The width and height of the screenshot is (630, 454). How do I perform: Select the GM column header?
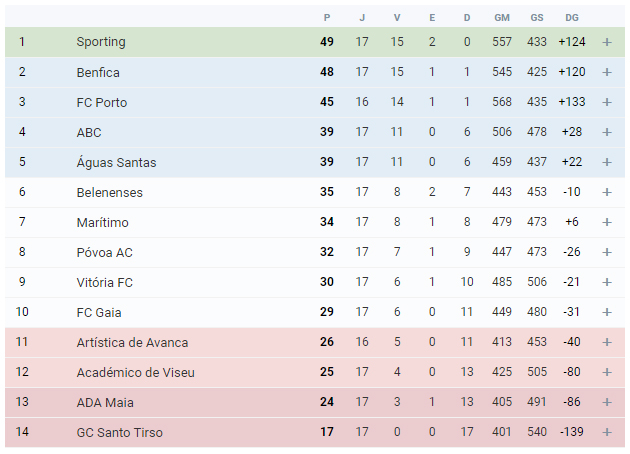(502, 18)
